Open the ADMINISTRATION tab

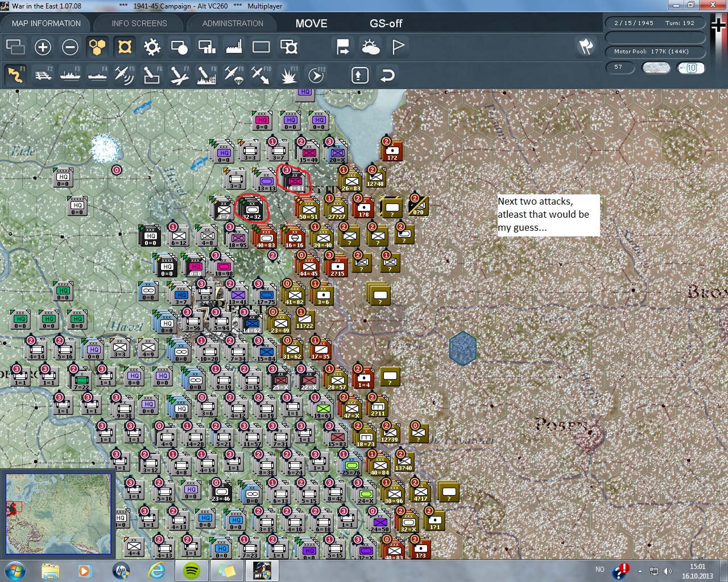pyautogui.click(x=233, y=23)
